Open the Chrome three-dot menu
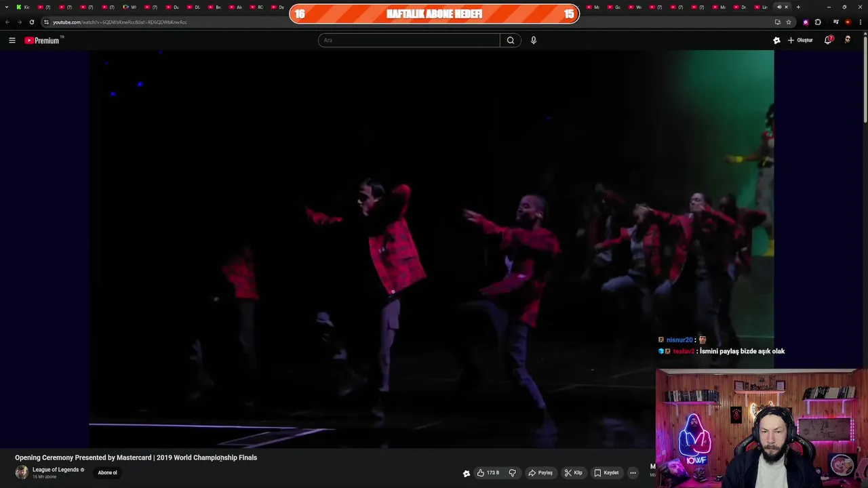This screenshot has width=868, height=488. coord(861,22)
